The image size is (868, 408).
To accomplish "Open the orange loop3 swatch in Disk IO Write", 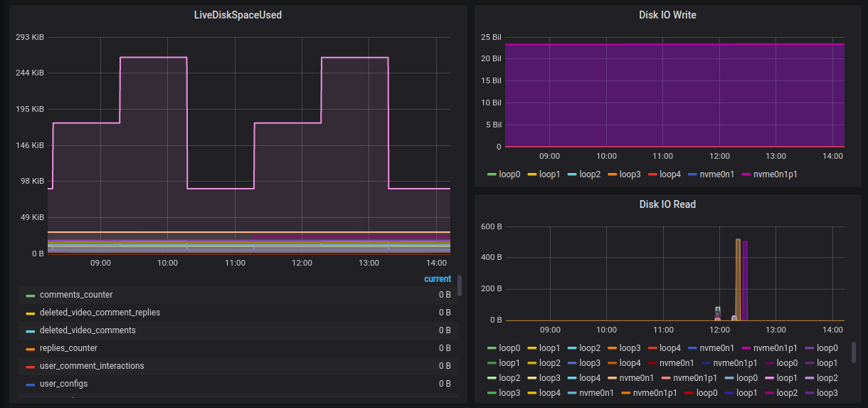I will click(612, 174).
